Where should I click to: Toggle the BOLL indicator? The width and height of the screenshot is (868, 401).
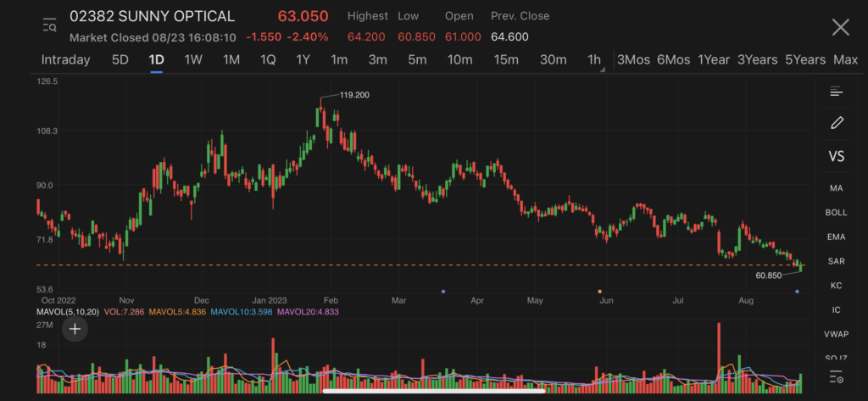836,213
